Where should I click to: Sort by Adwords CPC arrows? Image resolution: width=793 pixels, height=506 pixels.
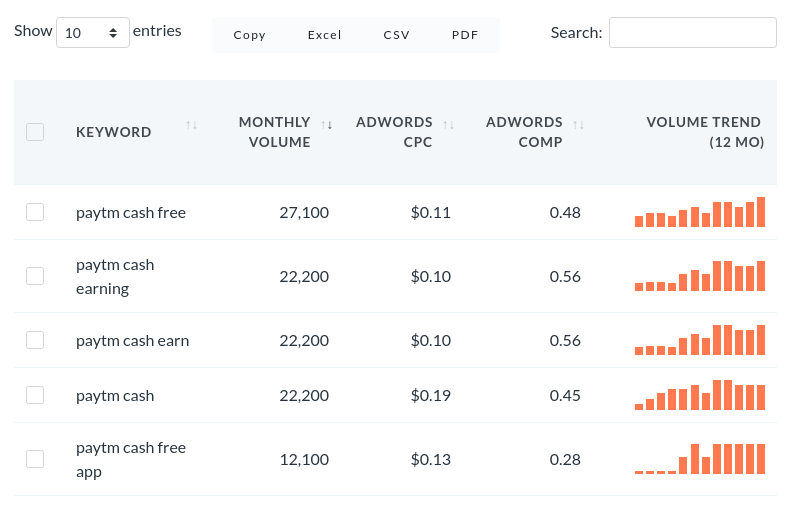pyautogui.click(x=449, y=125)
